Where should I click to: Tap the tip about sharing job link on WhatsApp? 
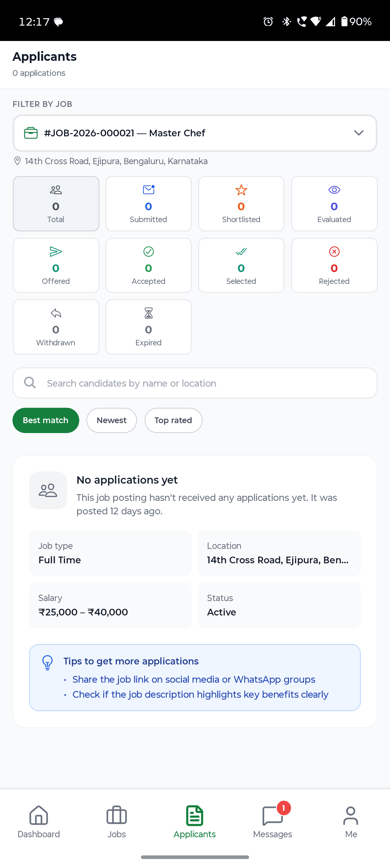pos(194,679)
